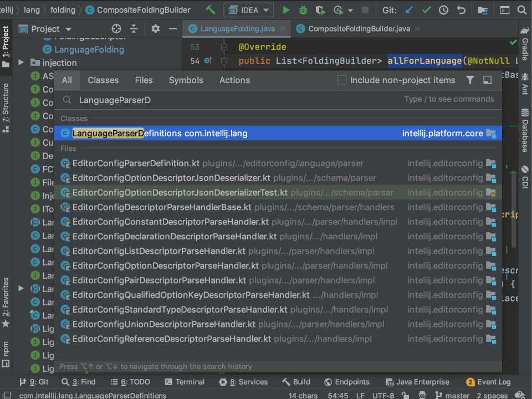Toggle open results in Find window

[x=488, y=80]
